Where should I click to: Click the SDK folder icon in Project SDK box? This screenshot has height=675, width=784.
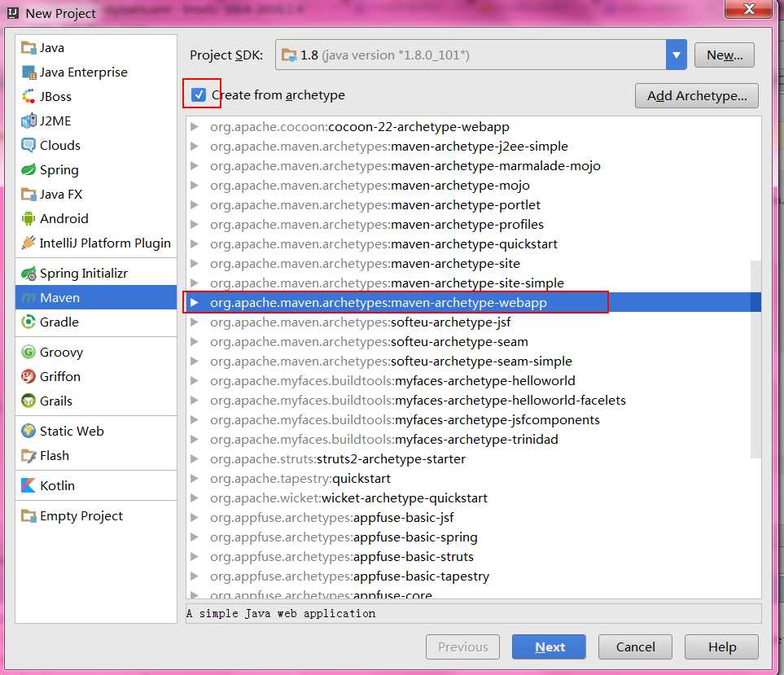pos(289,55)
